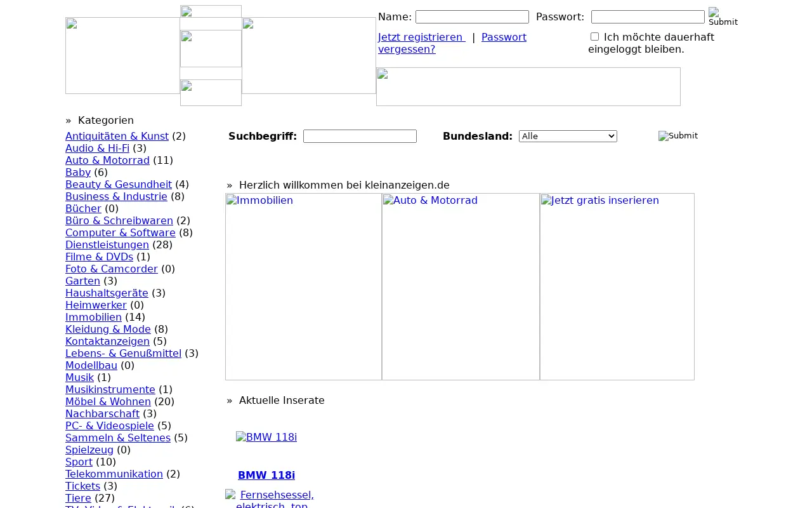View the Büro & Schreibwaren category
Screen dimensions: 812x508
(x=119, y=220)
